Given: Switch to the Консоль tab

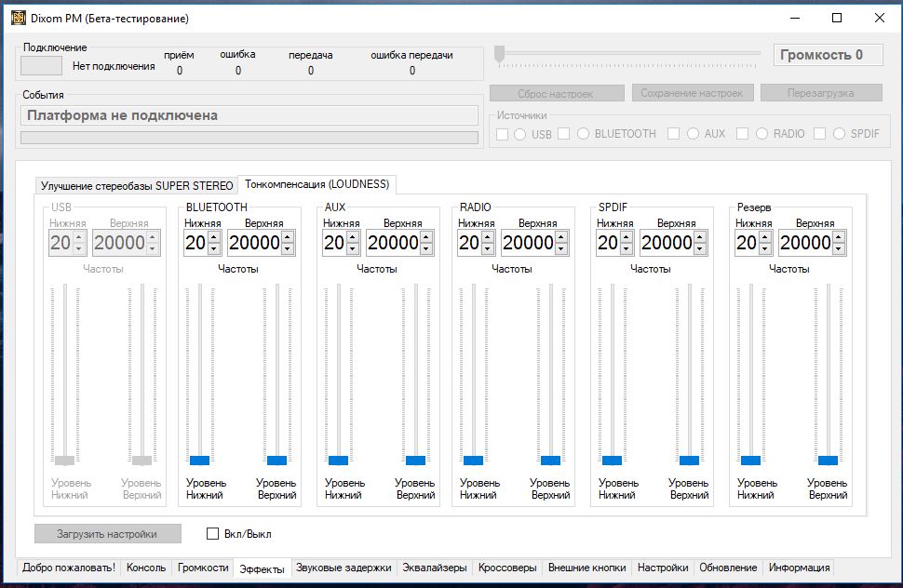Looking at the screenshot, I should [x=146, y=568].
